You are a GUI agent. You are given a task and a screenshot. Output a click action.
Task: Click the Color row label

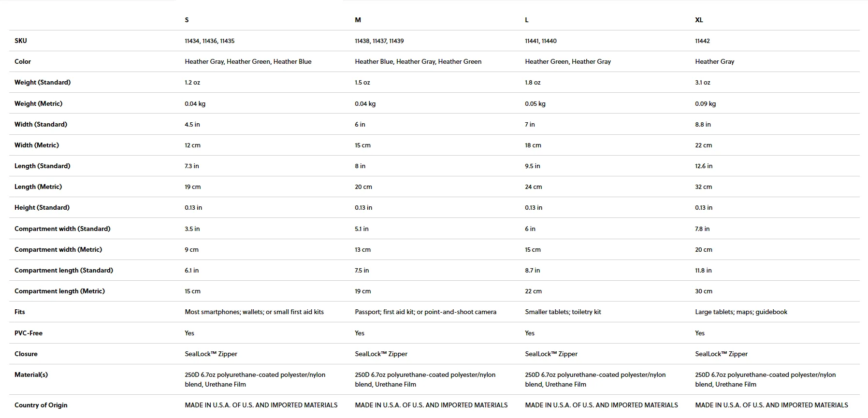(x=23, y=61)
